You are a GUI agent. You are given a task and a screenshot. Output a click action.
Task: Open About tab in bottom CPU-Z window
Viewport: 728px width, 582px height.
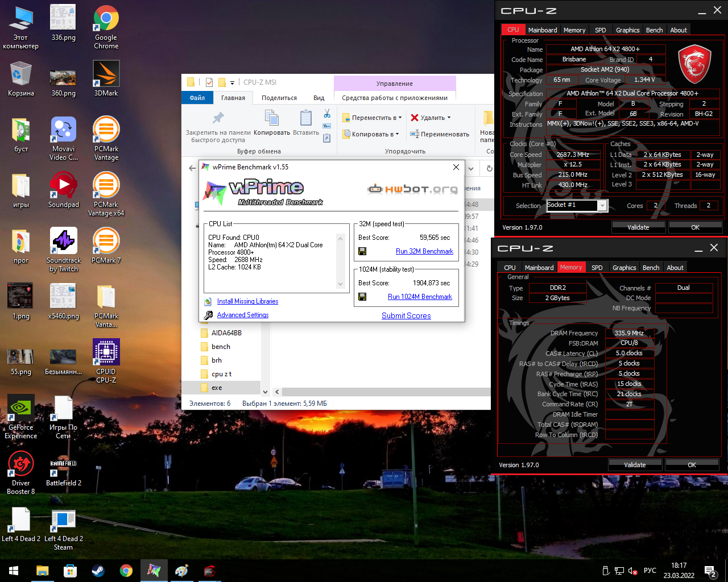click(x=675, y=268)
